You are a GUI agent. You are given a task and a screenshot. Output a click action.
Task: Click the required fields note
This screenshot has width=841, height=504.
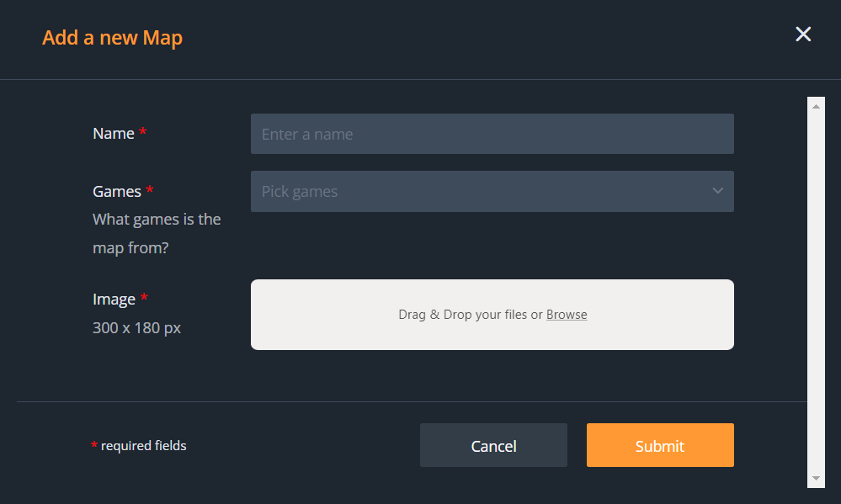pos(143,446)
